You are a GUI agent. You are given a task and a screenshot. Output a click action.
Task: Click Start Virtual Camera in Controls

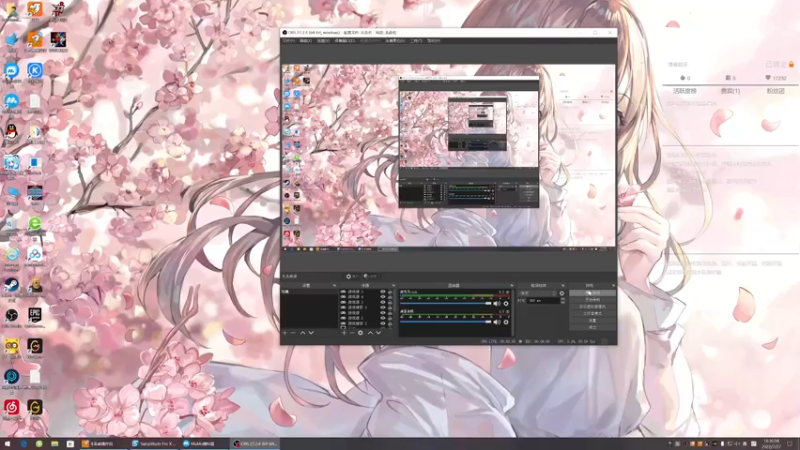(592, 307)
